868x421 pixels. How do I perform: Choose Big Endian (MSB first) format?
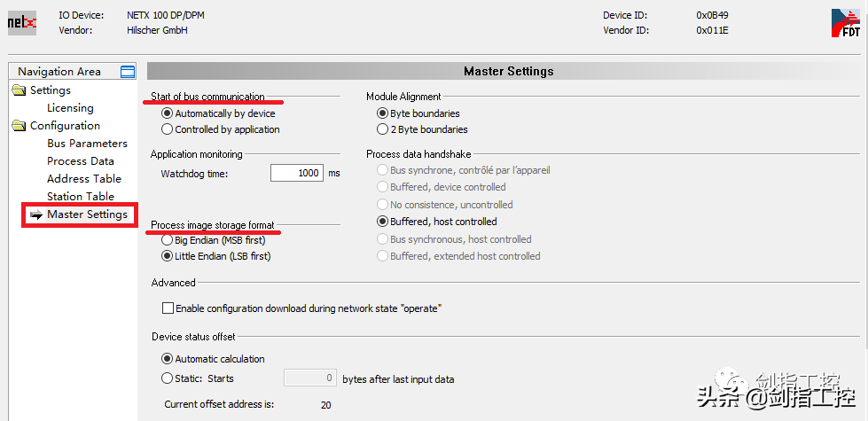[167, 239]
